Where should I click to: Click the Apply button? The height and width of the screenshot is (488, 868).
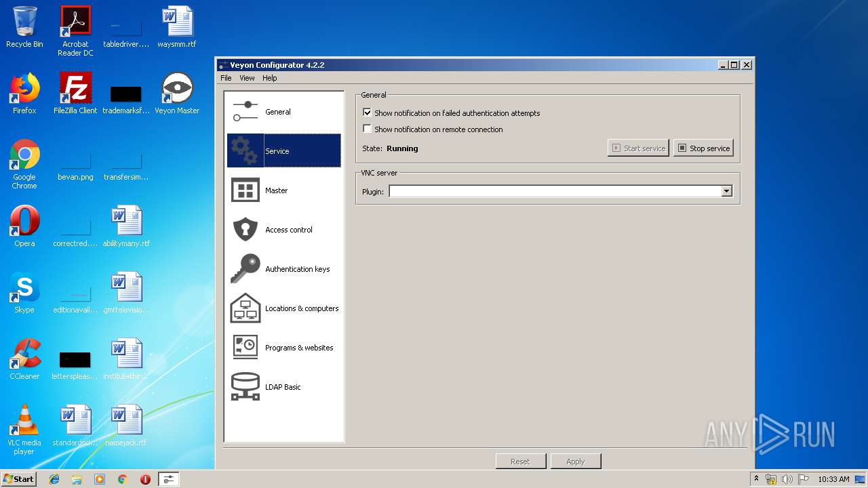575,462
